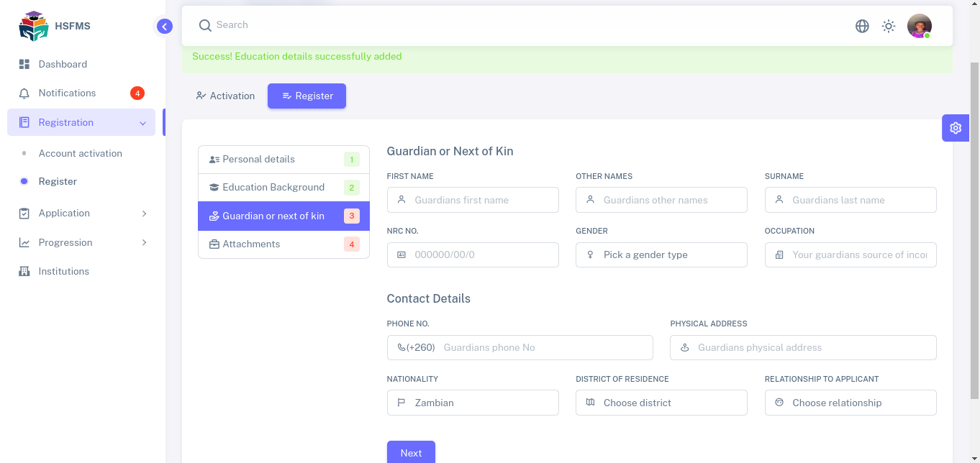Open the Dashboard sidebar item

pos(63,65)
